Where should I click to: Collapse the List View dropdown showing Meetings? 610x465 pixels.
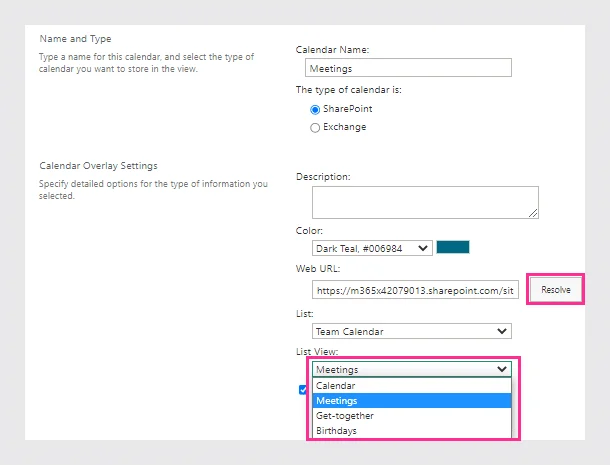tap(412, 369)
